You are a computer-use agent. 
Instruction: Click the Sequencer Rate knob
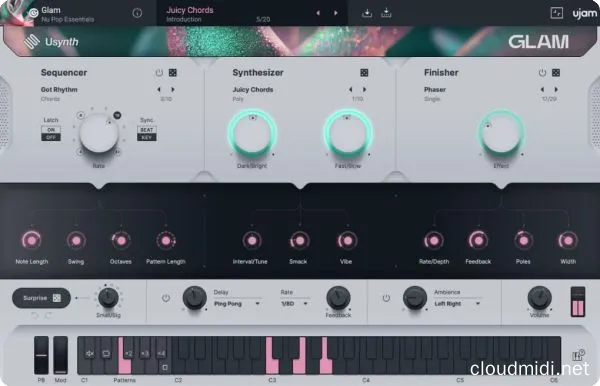(x=99, y=134)
